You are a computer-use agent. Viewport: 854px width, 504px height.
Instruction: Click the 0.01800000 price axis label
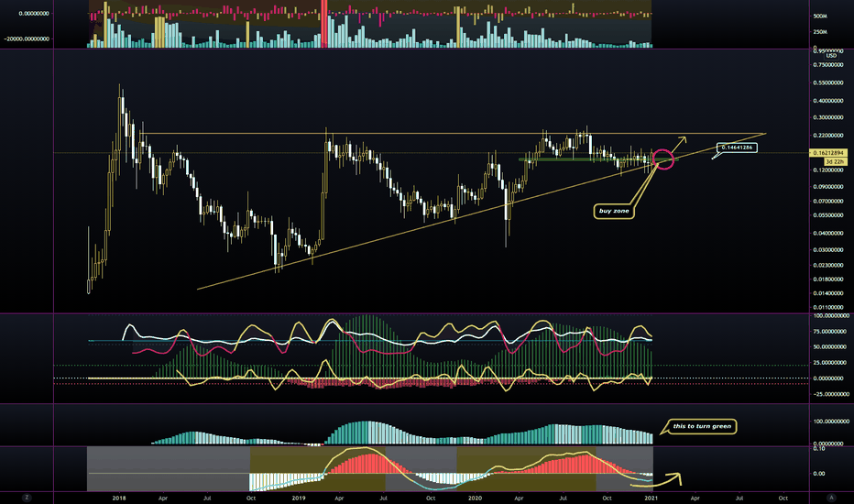click(827, 279)
